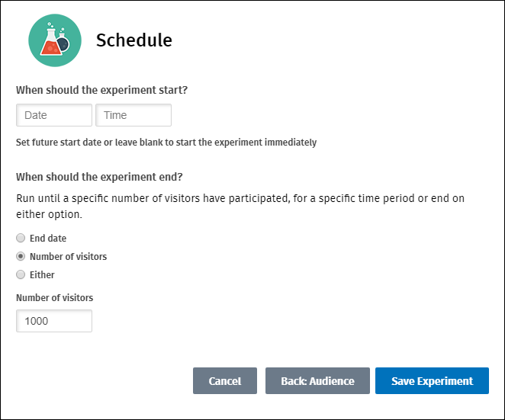Screen dimensions: 505x420
Task: Focus the start Date field
Action: coord(54,115)
